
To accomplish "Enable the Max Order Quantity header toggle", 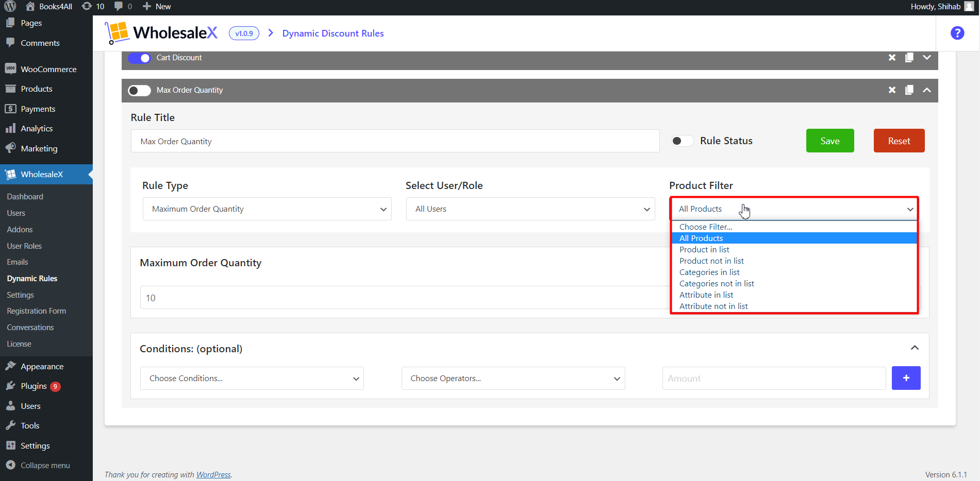I will coord(139,90).
